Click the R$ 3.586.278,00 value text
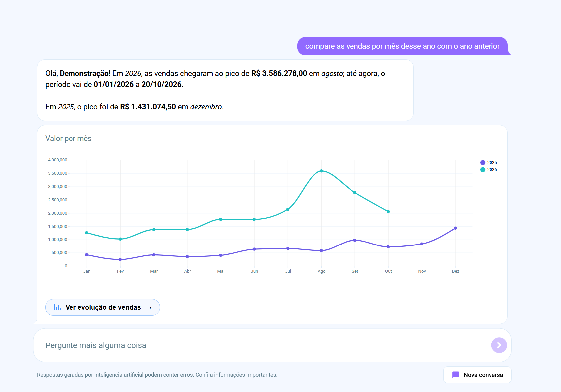This screenshot has width=561, height=392. click(x=279, y=73)
